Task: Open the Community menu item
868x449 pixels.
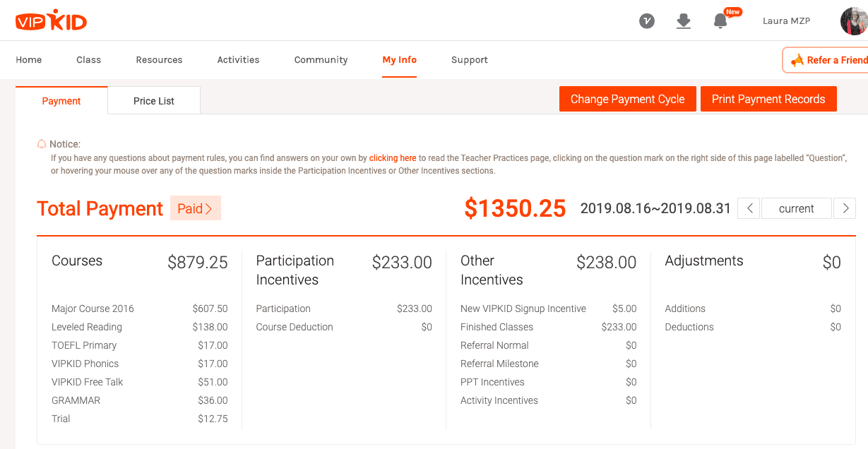Action: (x=321, y=60)
